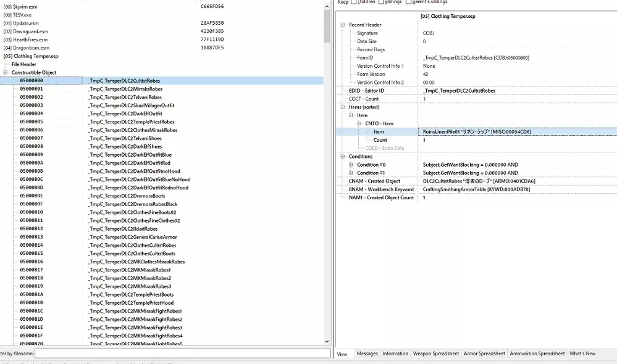
Task: Enable the Keep siblings checkbox
Action: point(381,2)
